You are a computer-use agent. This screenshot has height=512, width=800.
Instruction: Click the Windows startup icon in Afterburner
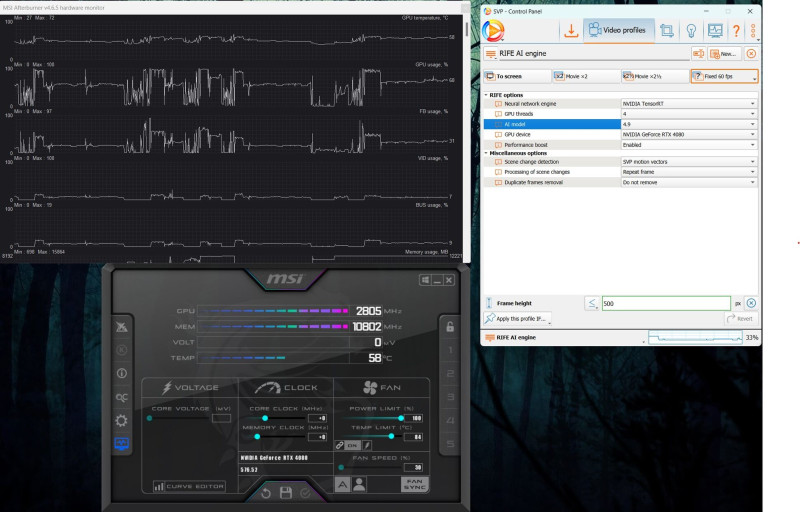click(425, 280)
